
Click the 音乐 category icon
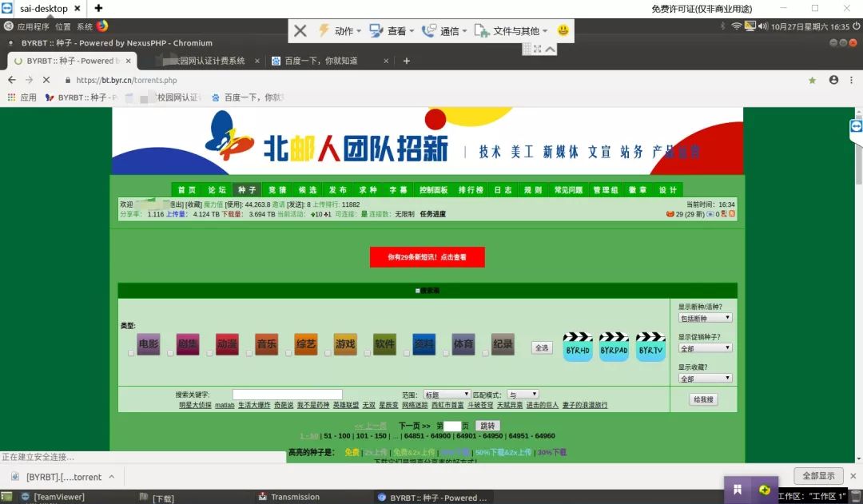click(266, 344)
